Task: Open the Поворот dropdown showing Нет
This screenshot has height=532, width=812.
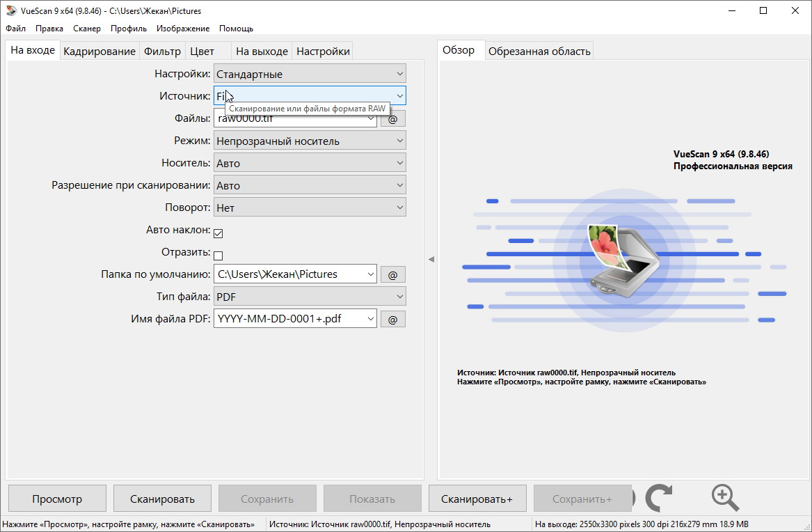Action: (x=310, y=208)
